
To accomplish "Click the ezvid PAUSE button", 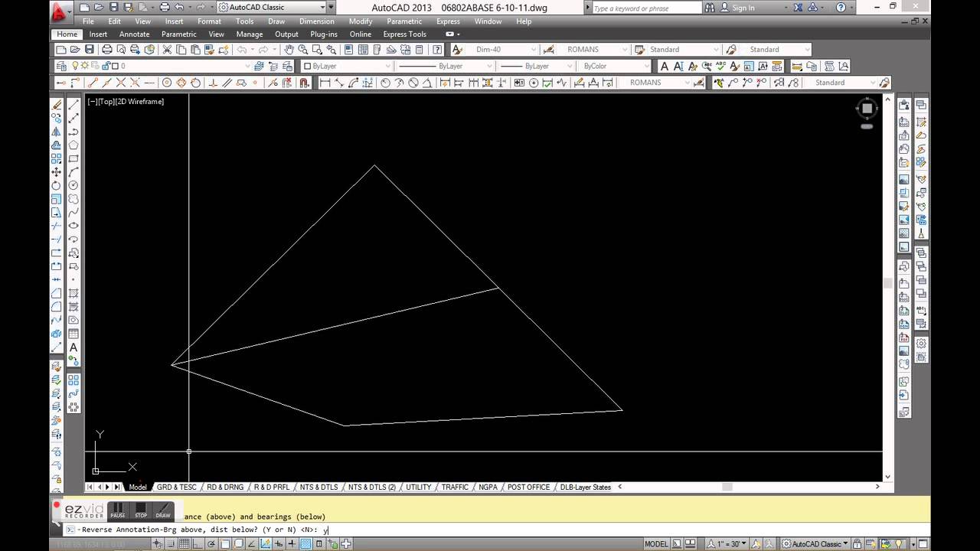I will tap(117, 510).
